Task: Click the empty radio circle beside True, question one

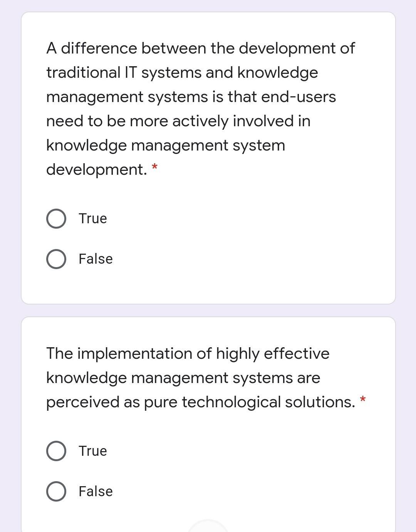Action: [x=56, y=219]
